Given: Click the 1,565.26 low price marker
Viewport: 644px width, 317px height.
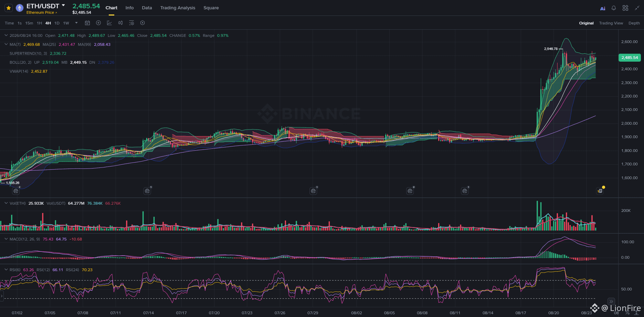Looking at the screenshot, I should [13, 183].
